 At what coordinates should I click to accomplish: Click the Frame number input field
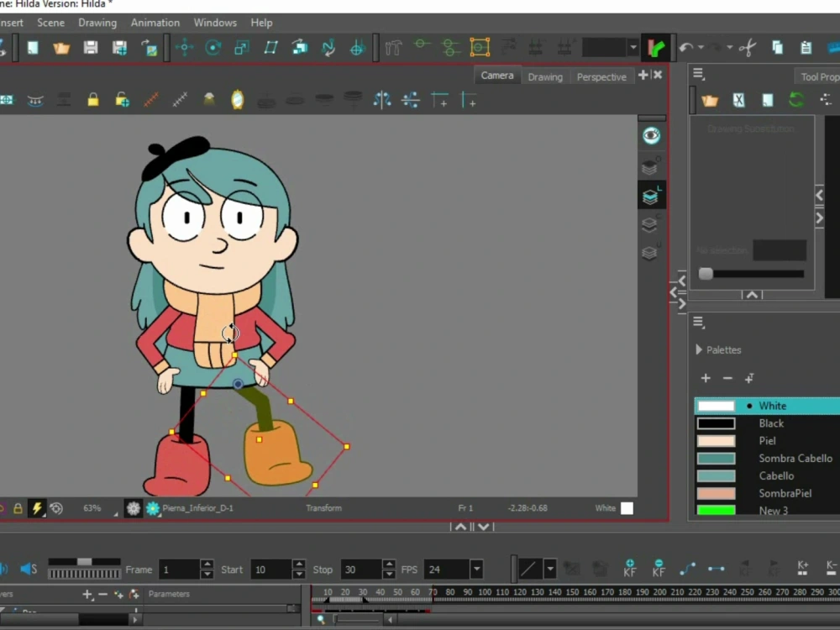tap(179, 569)
